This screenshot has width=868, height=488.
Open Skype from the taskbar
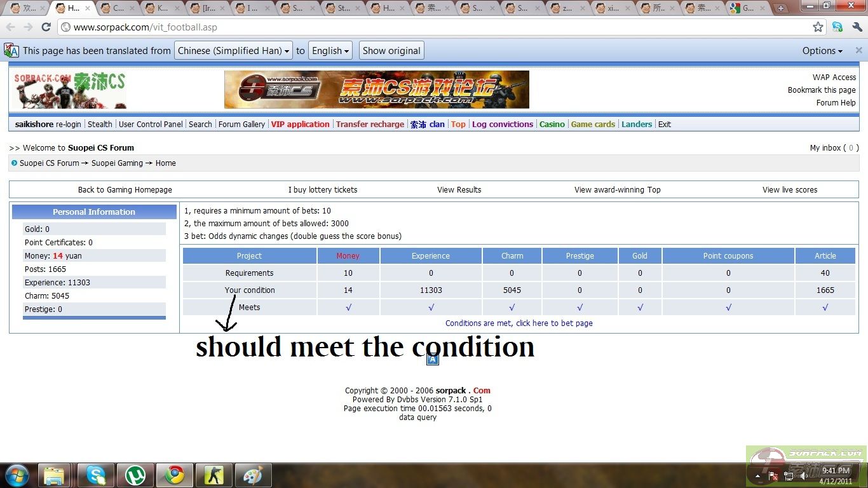click(96, 475)
